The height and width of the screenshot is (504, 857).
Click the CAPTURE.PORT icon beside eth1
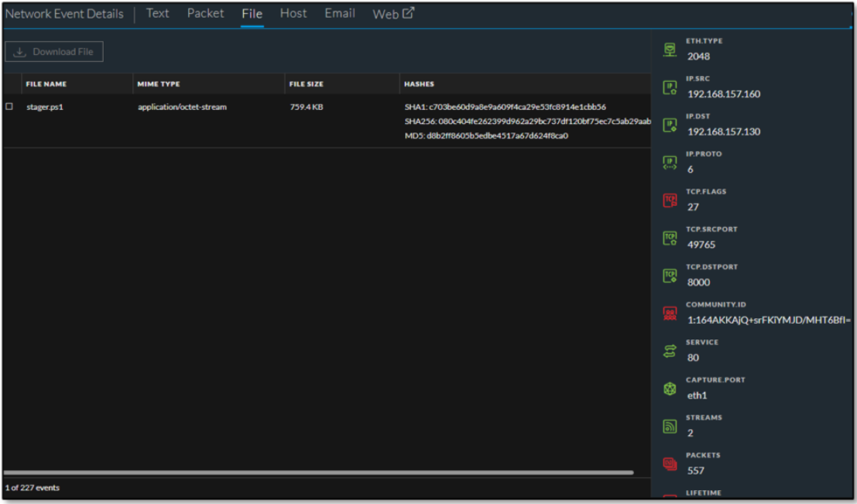[670, 389]
